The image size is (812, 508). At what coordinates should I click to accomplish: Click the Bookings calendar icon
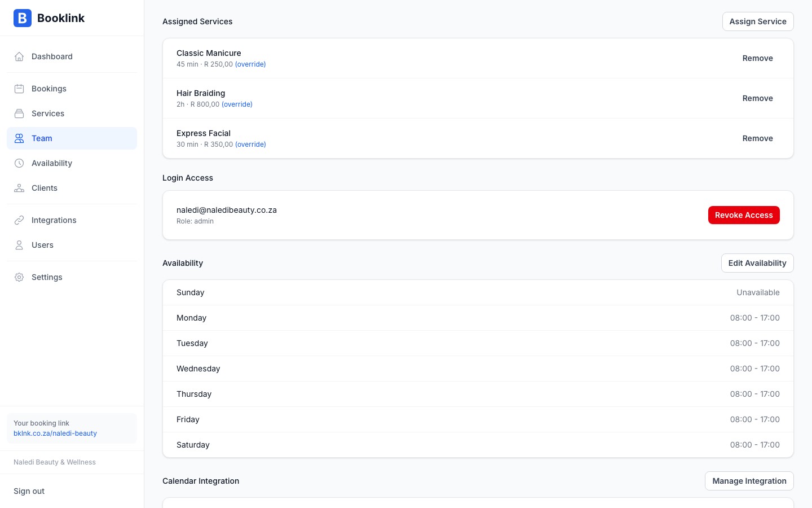(19, 89)
